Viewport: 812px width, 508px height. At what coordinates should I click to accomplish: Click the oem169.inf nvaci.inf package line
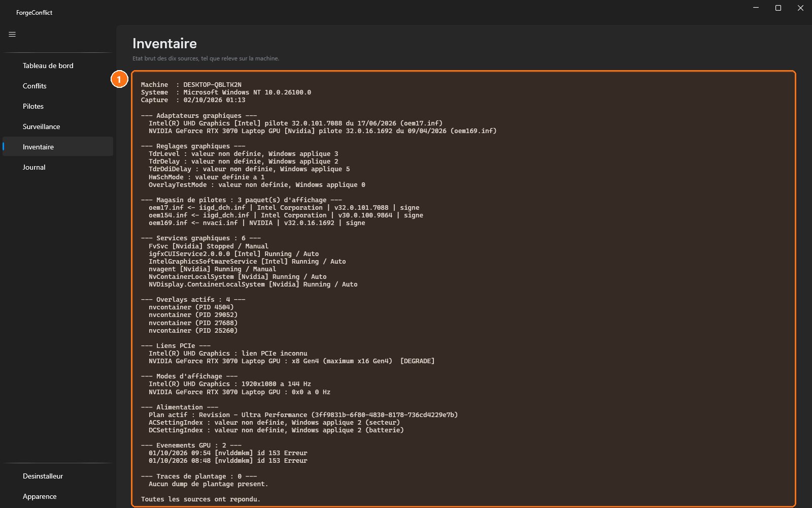point(257,223)
